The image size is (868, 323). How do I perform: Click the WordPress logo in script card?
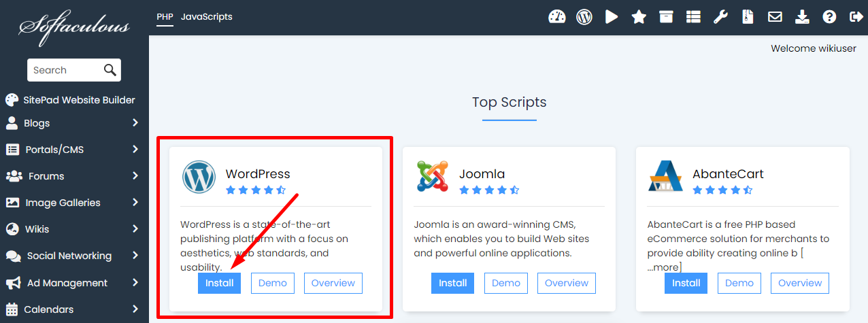click(199, 177)
